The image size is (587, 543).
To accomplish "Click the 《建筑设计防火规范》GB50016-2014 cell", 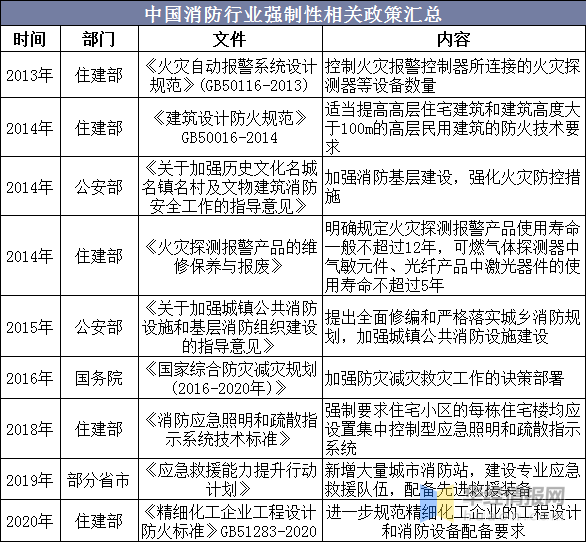I will click(x=230, y=127).
